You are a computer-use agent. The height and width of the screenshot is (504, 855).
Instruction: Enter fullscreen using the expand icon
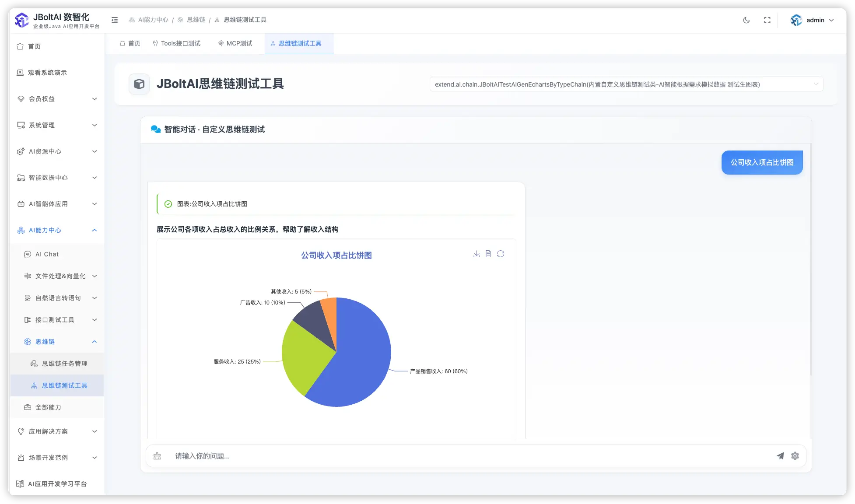point(767,20)
